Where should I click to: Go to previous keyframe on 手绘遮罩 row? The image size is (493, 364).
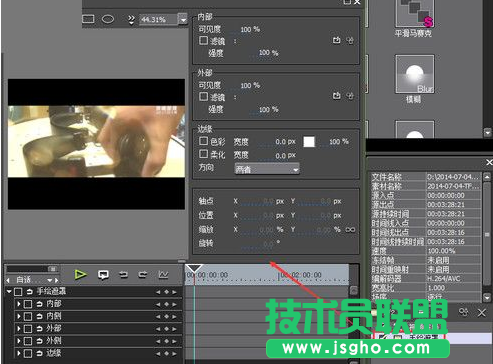click(x=158, y=292)
